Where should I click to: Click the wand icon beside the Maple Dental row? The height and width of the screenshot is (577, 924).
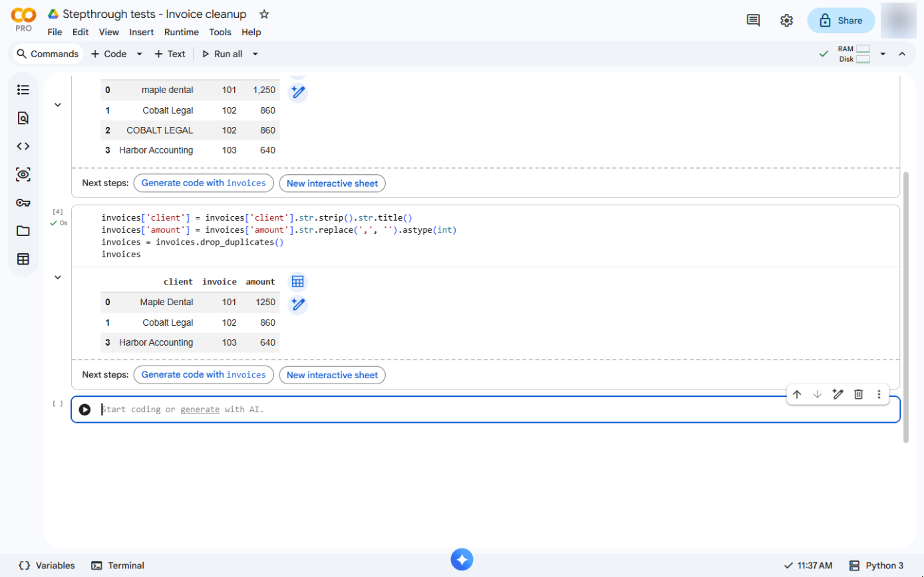(298, 304)
